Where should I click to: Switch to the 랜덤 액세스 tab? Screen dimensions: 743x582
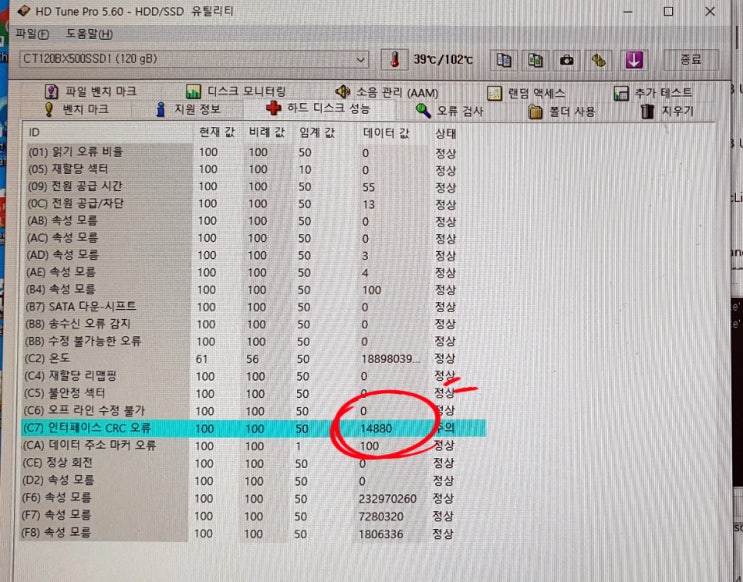pyautogui.click(x=526, y=93)
